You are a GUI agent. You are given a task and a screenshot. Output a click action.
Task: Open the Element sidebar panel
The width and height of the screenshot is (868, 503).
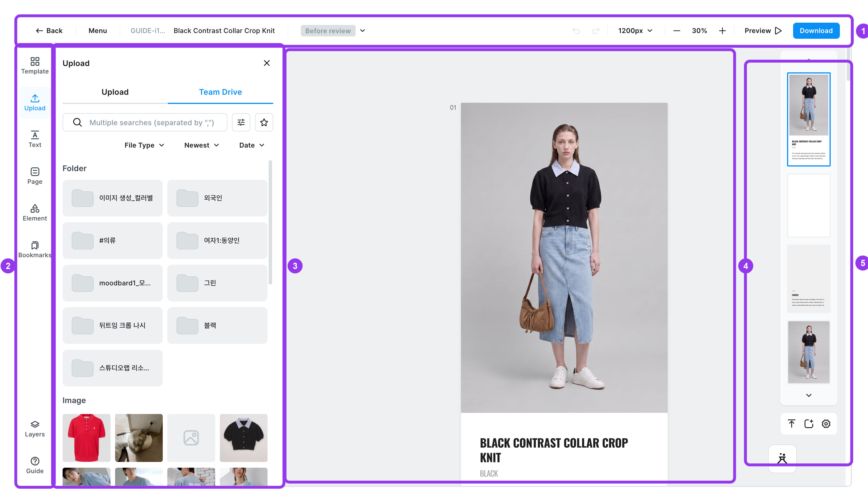pyautogui.click(x=35, y=212)
